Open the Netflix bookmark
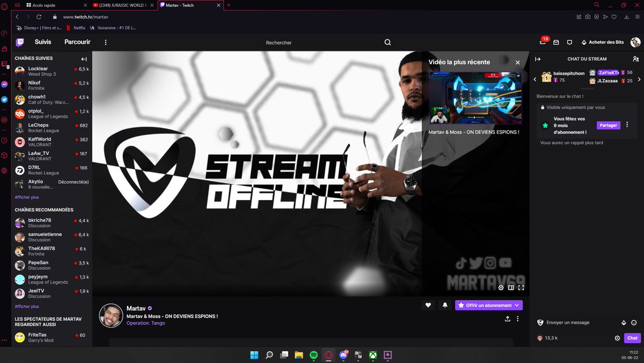 pyautogui.click(x=76, y=28)
